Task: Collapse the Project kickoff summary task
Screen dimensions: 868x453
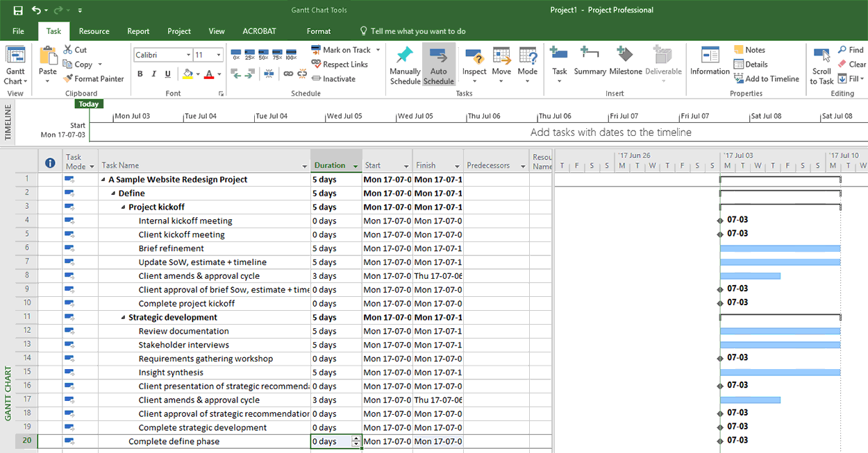Action: (124, 207)
